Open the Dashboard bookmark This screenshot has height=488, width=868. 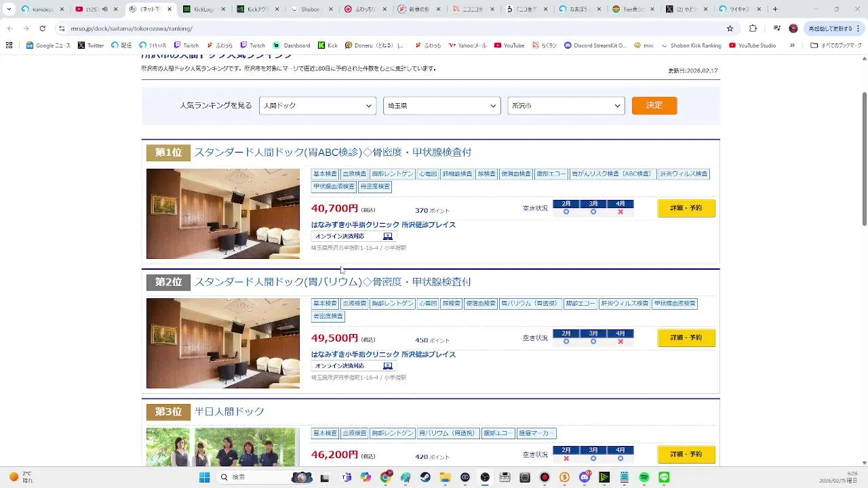pyautogui.click(x=292, y=45)
